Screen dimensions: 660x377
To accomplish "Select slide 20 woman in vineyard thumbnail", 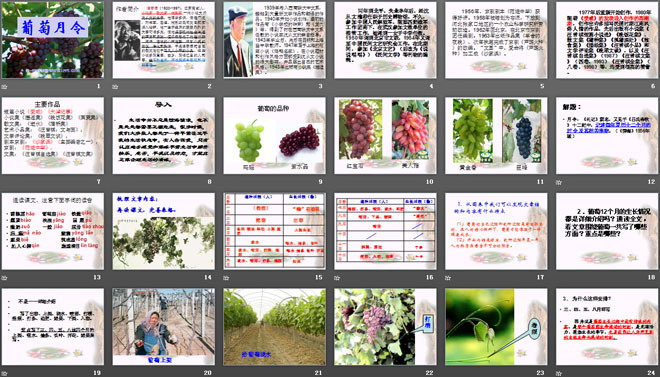I will 163,327.
